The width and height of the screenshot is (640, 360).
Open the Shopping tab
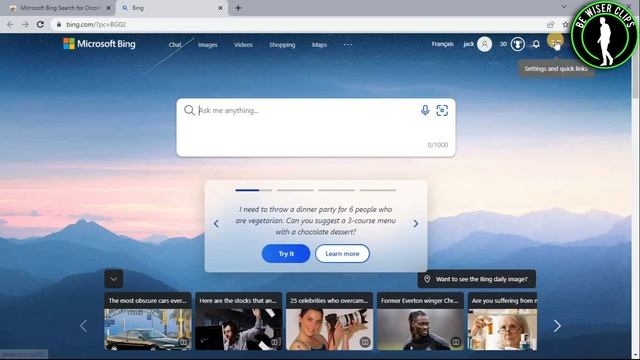(282, 45)
